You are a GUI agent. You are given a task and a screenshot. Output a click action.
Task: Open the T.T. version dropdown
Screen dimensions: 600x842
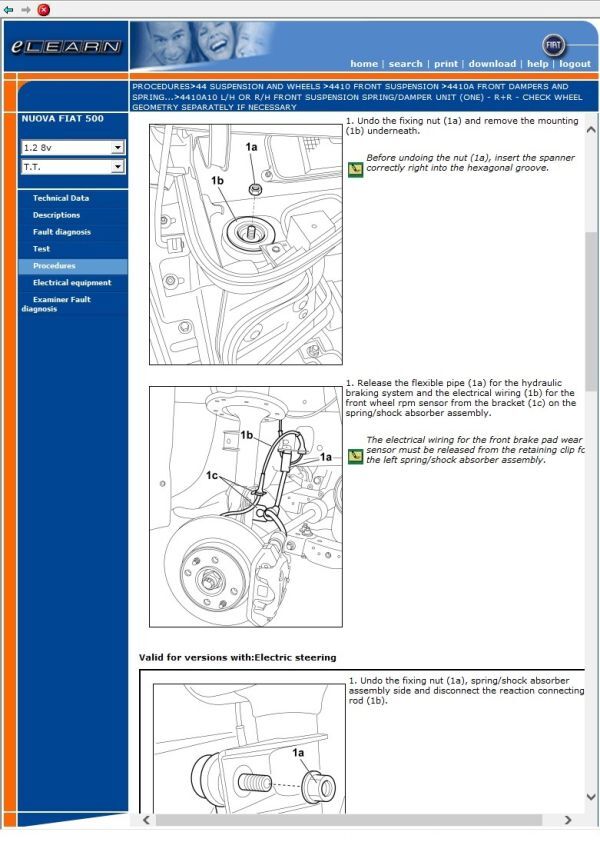(x=73, y=167)
